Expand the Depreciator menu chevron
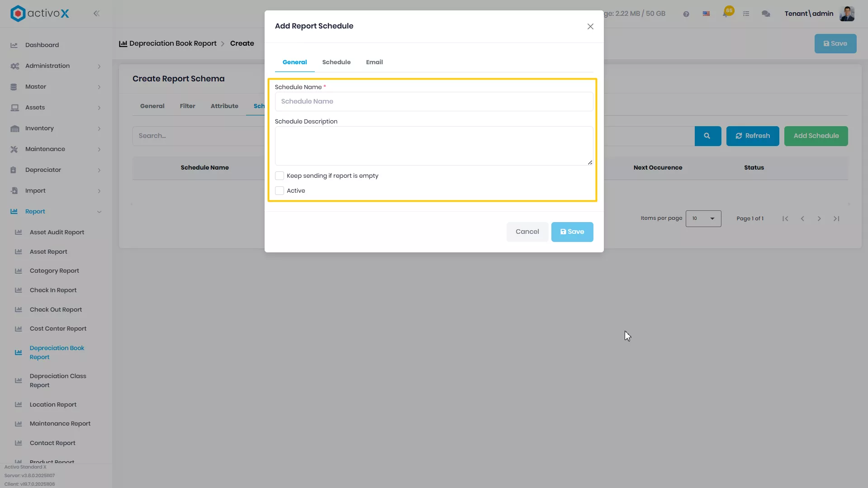The height and width of the screenshot is (488, 868). pyautogui.click(x=99, y=171)
